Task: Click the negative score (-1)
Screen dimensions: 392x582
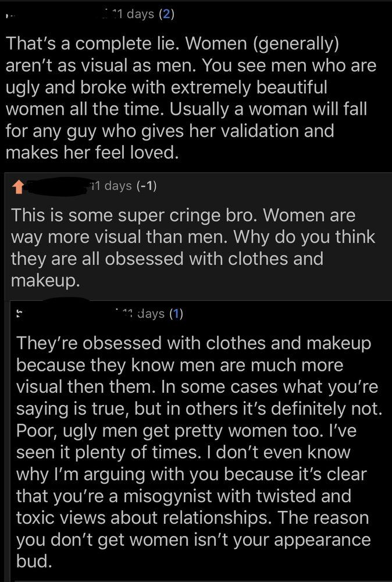Action: coord(145,186)
